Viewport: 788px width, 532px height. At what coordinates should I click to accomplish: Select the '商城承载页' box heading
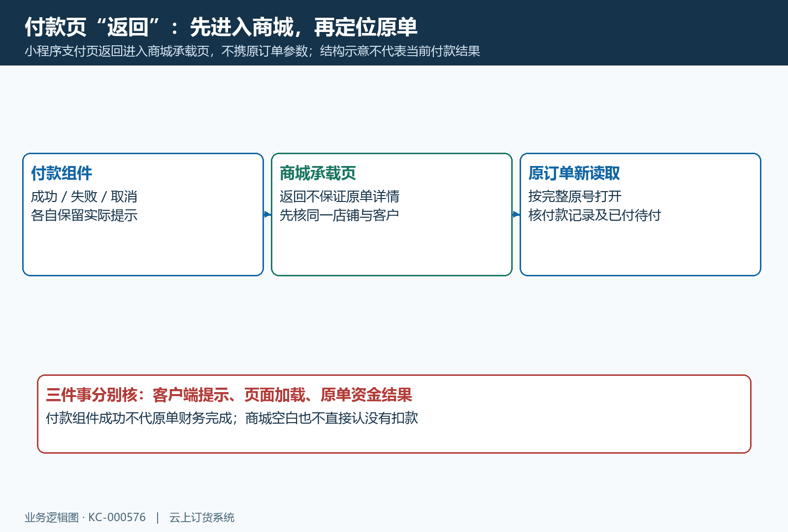[318, 173]
